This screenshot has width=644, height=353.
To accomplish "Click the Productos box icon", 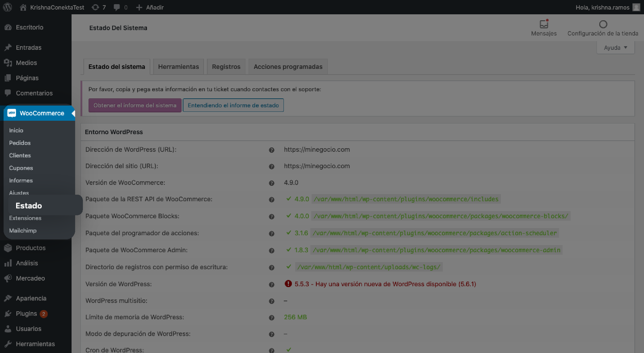I will pos(8,248).
